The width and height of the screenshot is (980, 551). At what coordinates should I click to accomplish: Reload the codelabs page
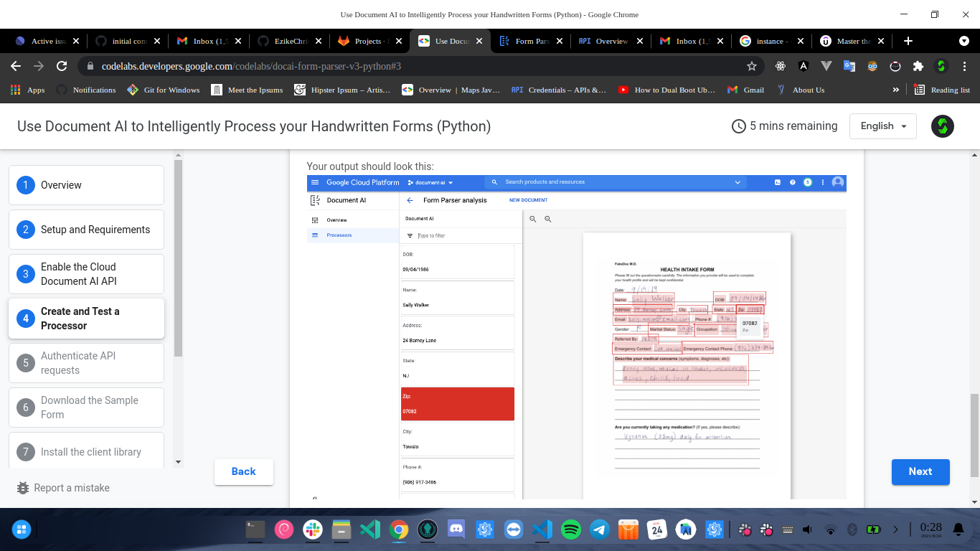pyautogui.click(x=62, y=66)
